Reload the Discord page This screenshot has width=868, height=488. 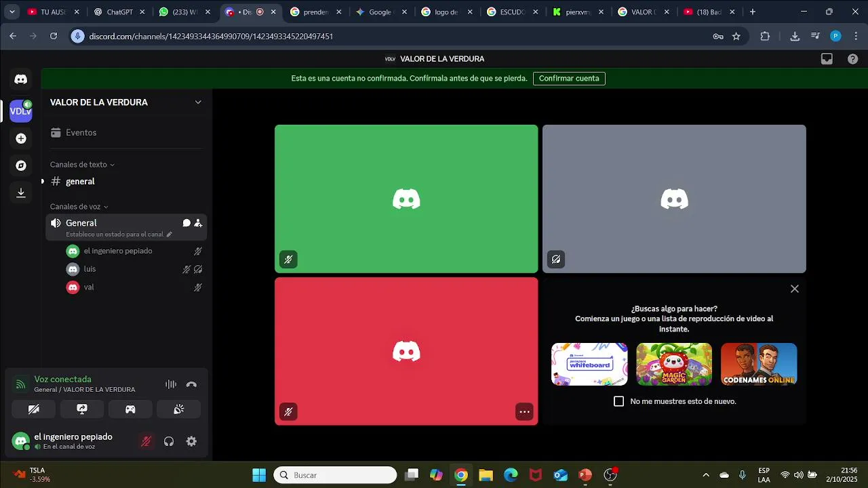(x=54, y=36)
